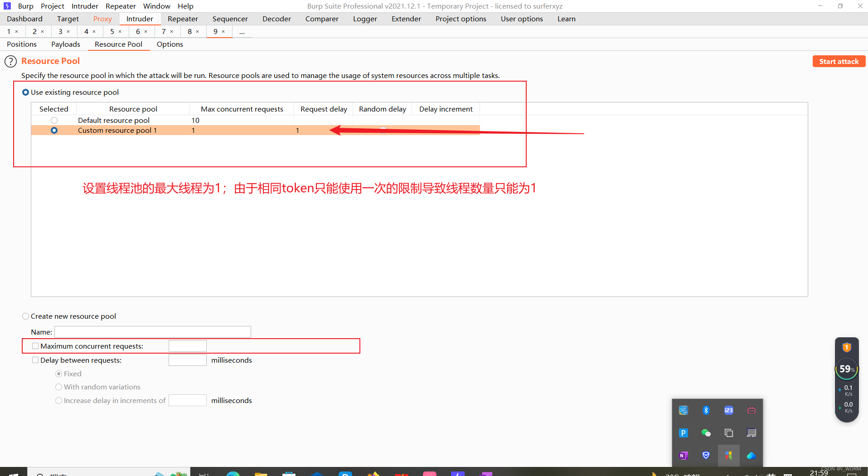Switch to the Target tab
Screen dimensions: 868x476
(68, 19)
